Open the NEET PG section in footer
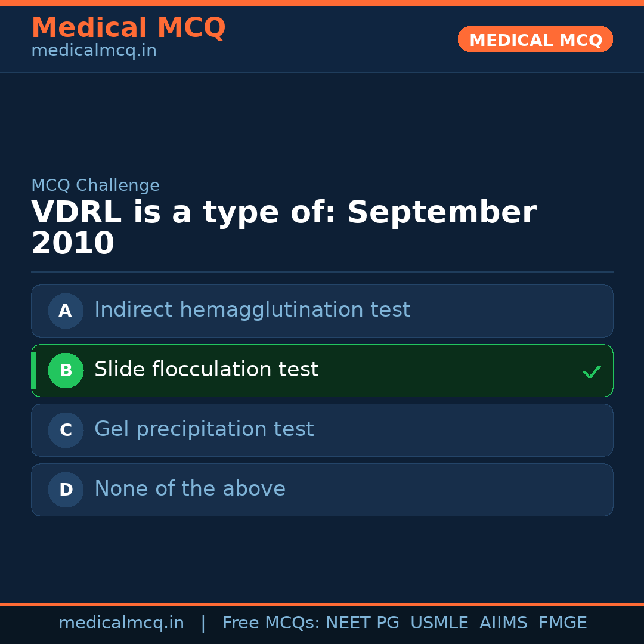This screenshot has width=644, height=644. [362, 623]
